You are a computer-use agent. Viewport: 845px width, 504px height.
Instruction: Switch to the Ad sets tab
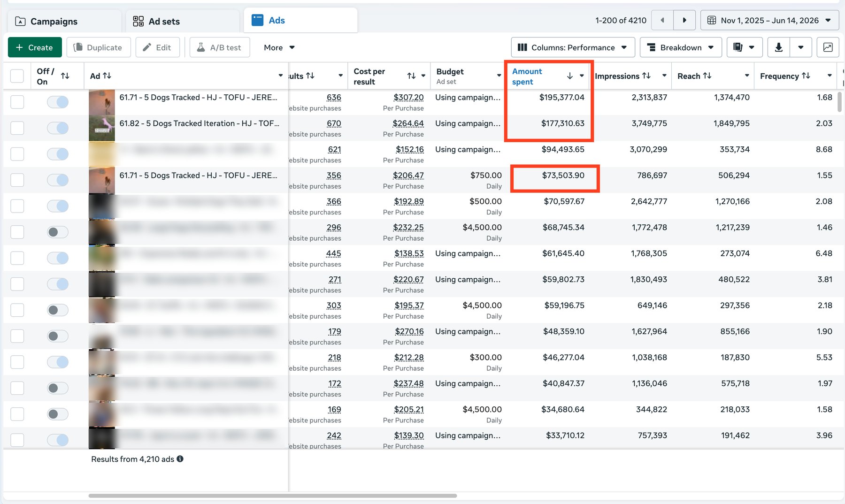[183, 21]
